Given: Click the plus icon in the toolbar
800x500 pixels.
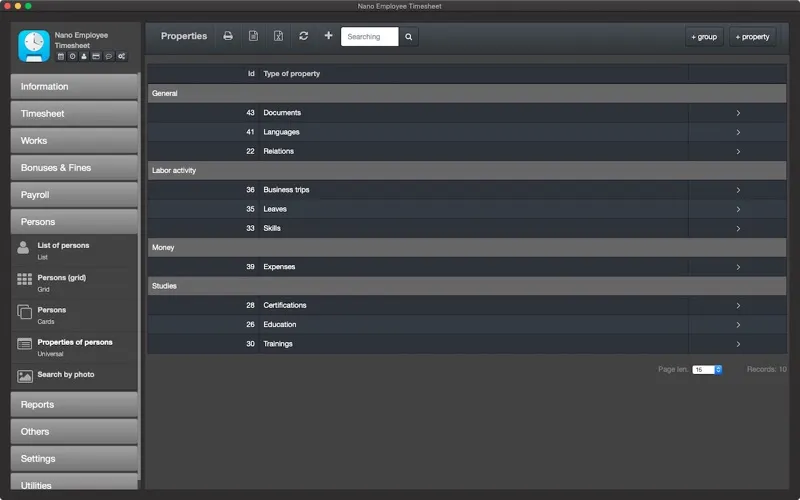Looking at the screenshot, I should click(x=328, y=36).
